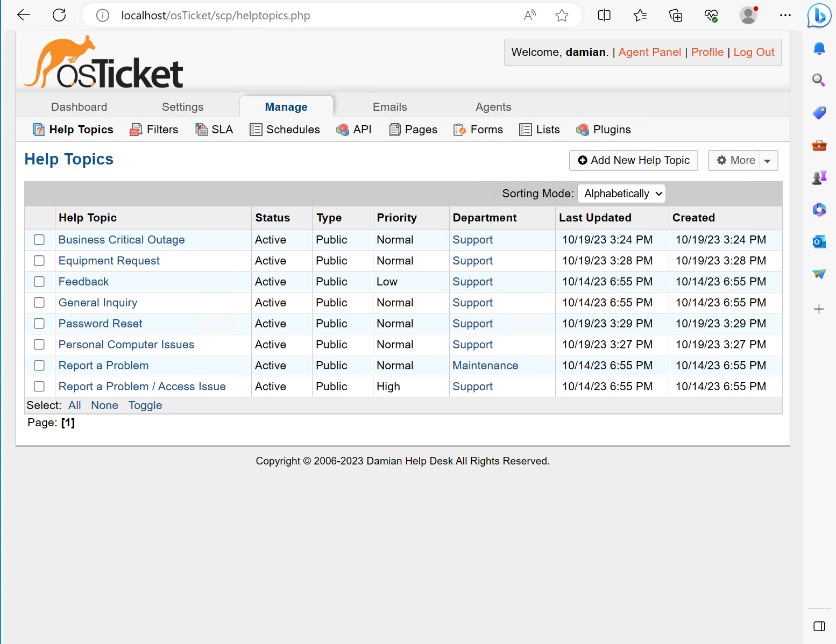Select All rows using the Select All link
This screenshot has width=836, height=644.
(x=74, y=405)
